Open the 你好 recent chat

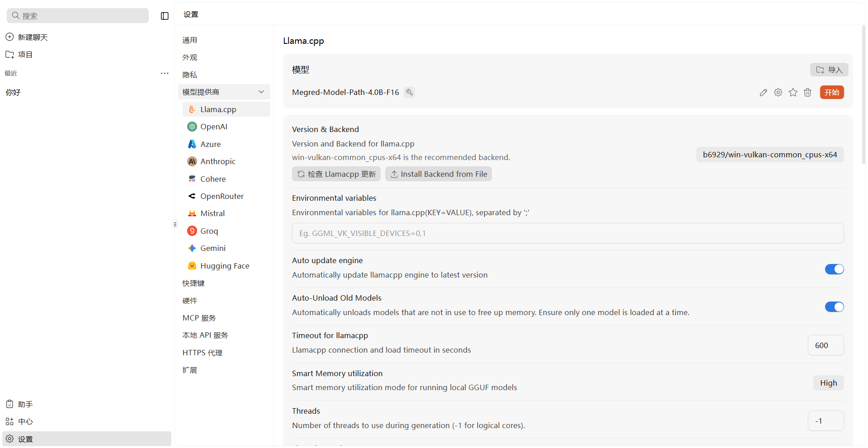click(13, 92)
